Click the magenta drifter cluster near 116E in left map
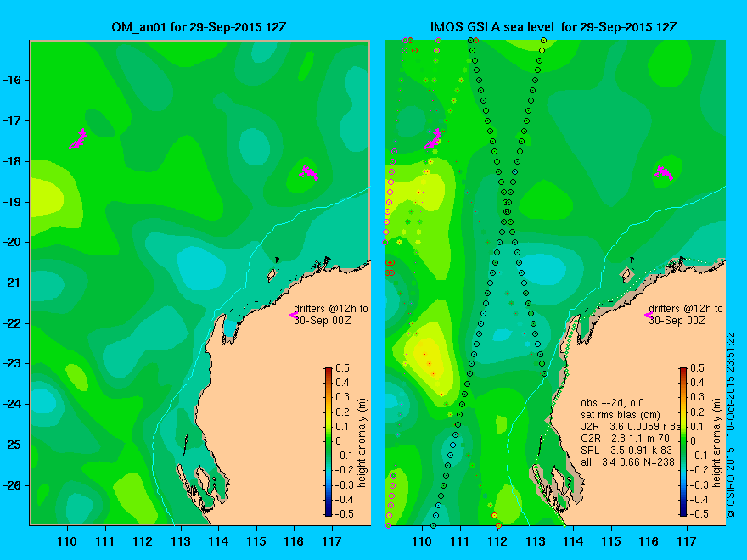Viewport: 747px width, 560px height. [x=308, y=172]
